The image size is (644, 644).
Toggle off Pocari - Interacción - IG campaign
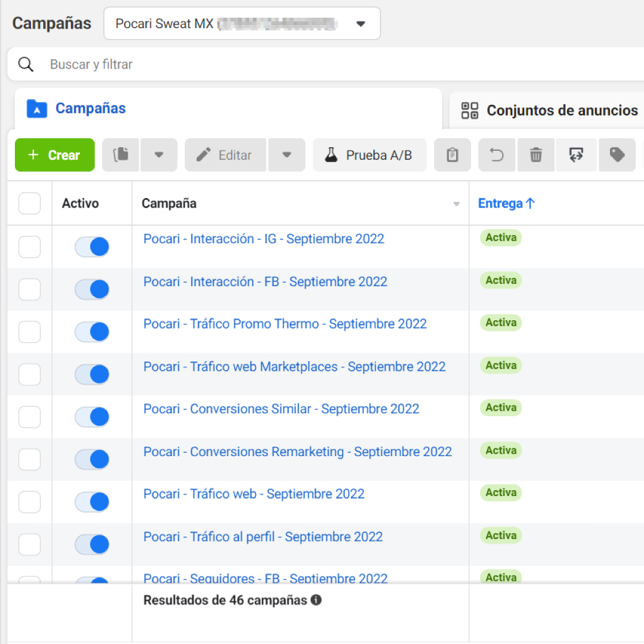92,247
